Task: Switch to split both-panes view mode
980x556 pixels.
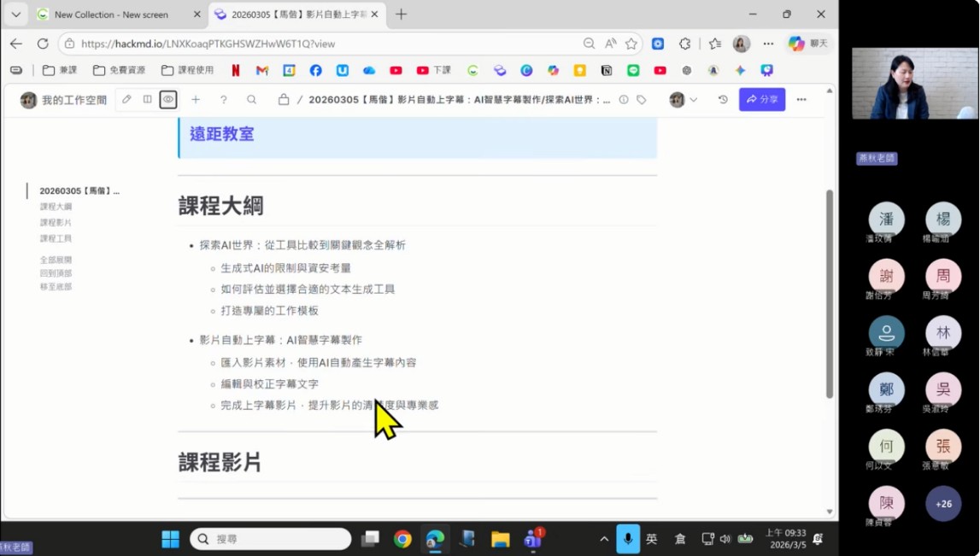Action: pos(147,100)
